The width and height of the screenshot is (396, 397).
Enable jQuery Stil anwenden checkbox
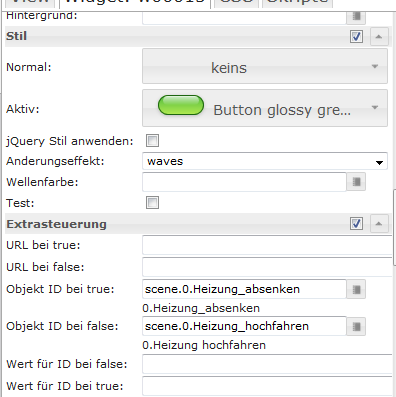point(152,141)
